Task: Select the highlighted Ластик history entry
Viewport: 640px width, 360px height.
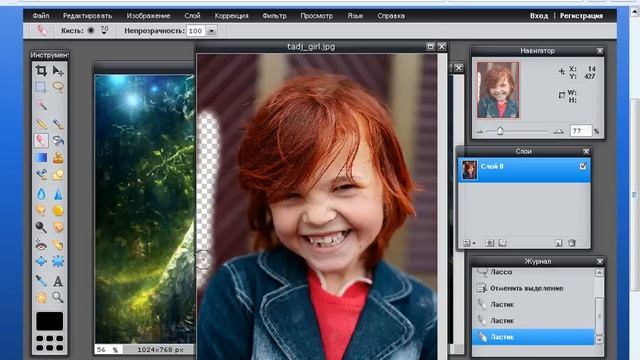Action: 533,337
